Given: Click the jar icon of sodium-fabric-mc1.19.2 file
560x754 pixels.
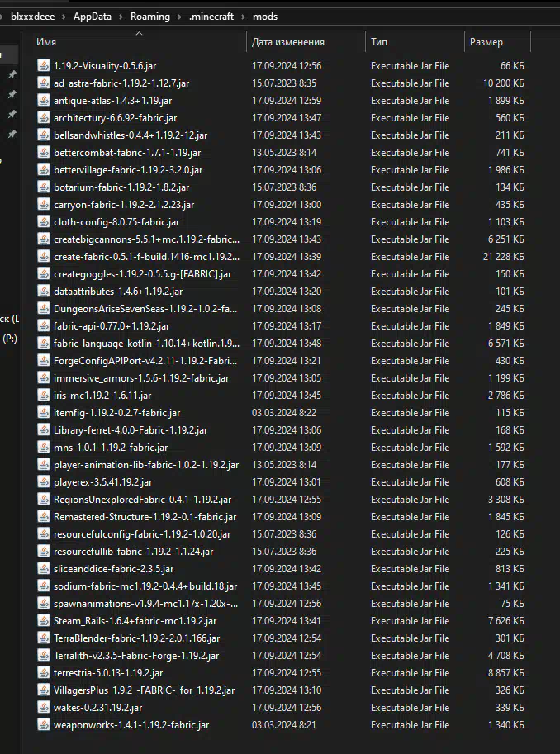Looking at the screenshot, I should pyautogui.click(x=44, y=586).
